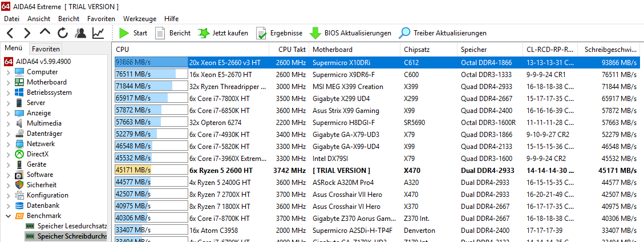Switch to the Favoriten tab
This screenshot has height=242, width=644.
click(x=46, y=49)
